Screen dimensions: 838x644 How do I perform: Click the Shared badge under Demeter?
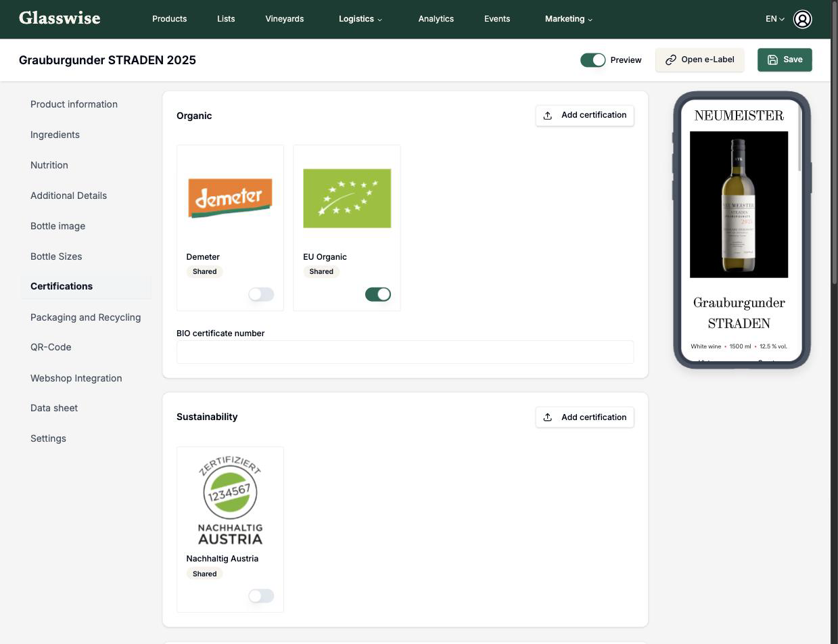tap(204, 272)
